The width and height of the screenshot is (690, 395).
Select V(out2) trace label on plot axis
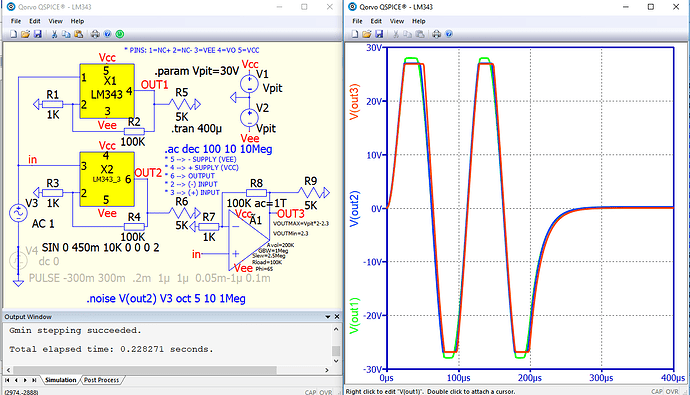354,209
